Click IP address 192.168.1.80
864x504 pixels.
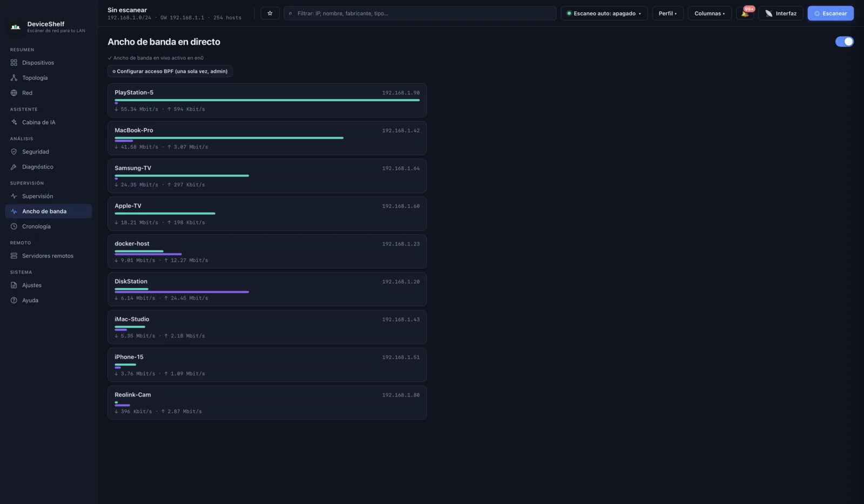pyautogui.click(x=401, y=395)
